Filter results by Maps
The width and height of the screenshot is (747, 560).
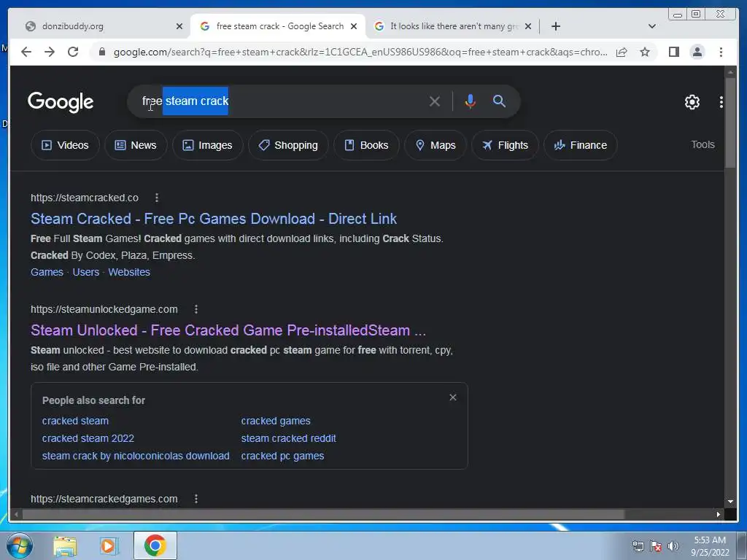(x=436, y=145)
